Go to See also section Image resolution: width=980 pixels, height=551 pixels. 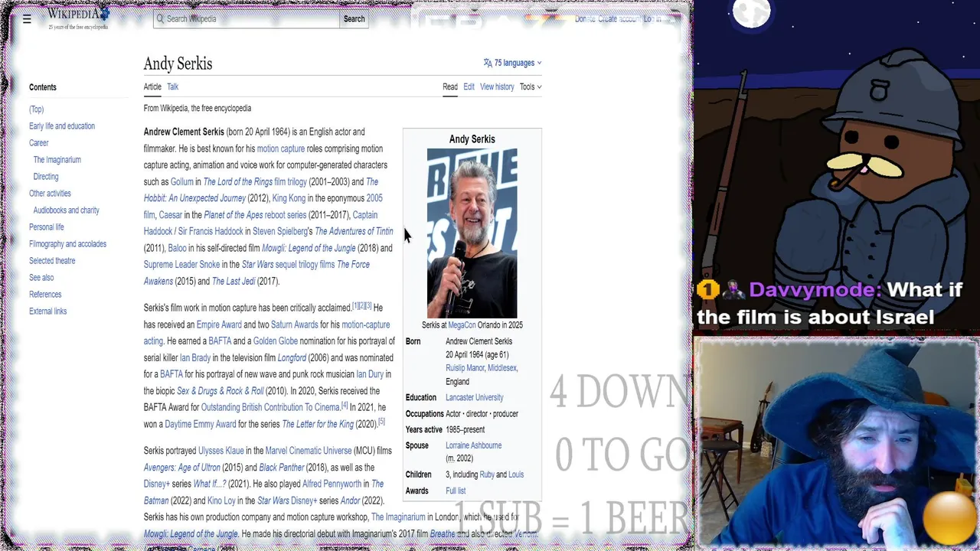[x=41, y=278]
